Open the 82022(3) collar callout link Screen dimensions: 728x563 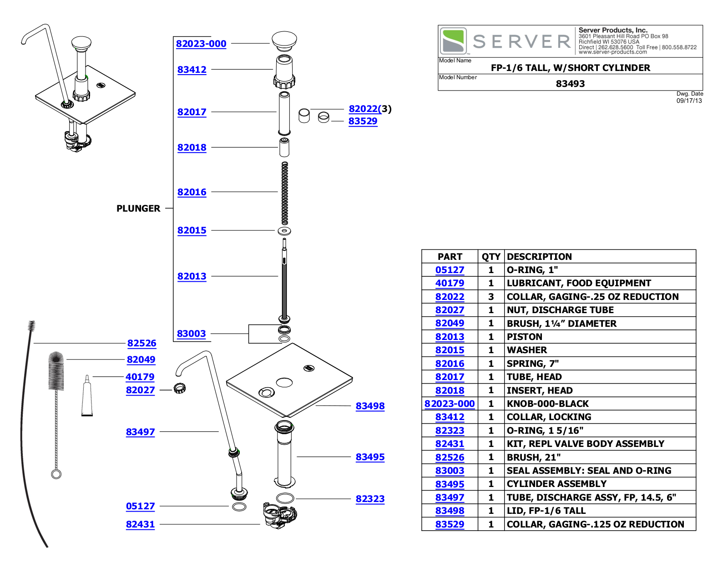pos(370,109)
